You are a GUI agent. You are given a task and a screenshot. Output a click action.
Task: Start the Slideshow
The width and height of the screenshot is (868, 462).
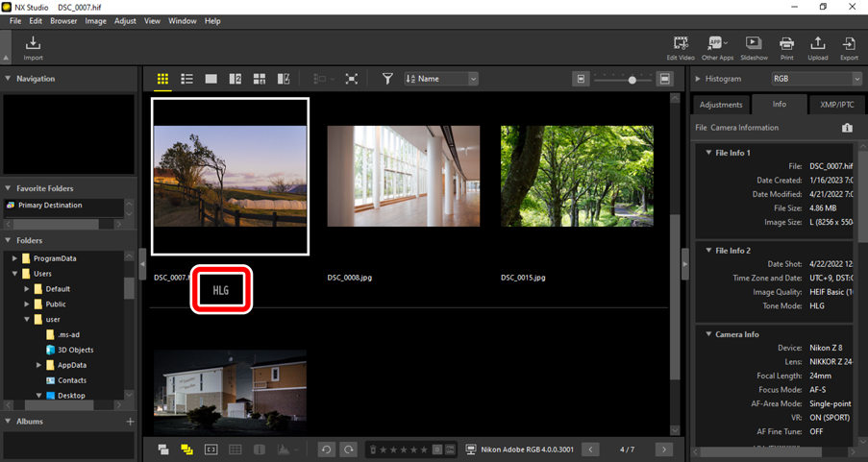[x=754, y=47]
